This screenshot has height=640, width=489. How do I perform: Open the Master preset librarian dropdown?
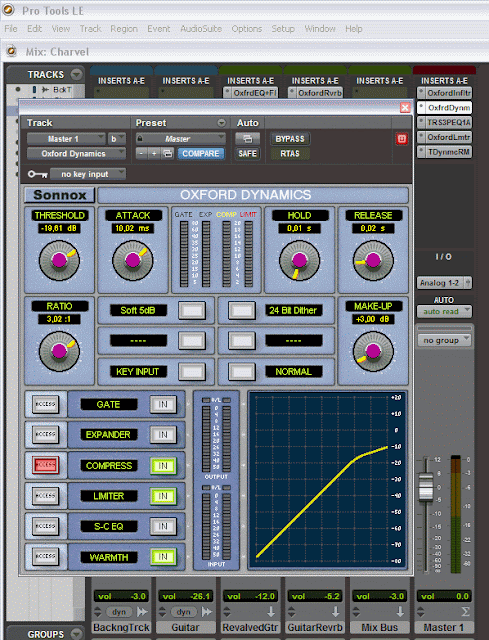180,139
